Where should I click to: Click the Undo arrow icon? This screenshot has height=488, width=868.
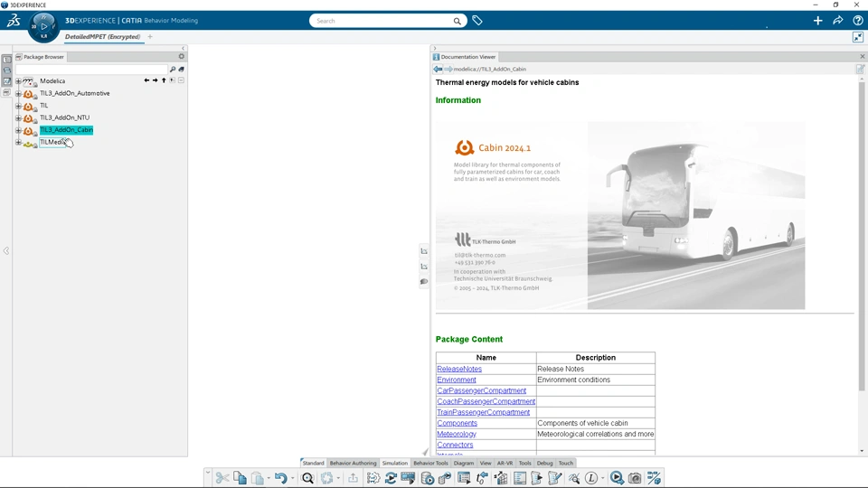pos(280,478)
